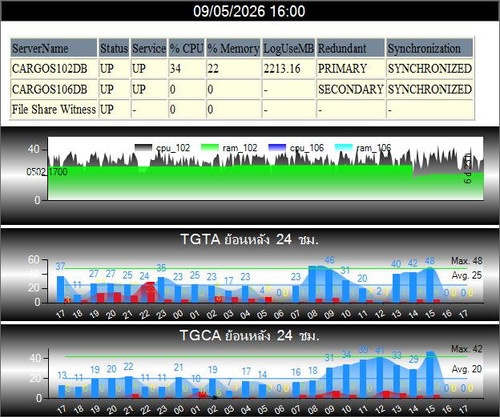
Task: Click the LogUseMB column header
Action: (288, 48)
